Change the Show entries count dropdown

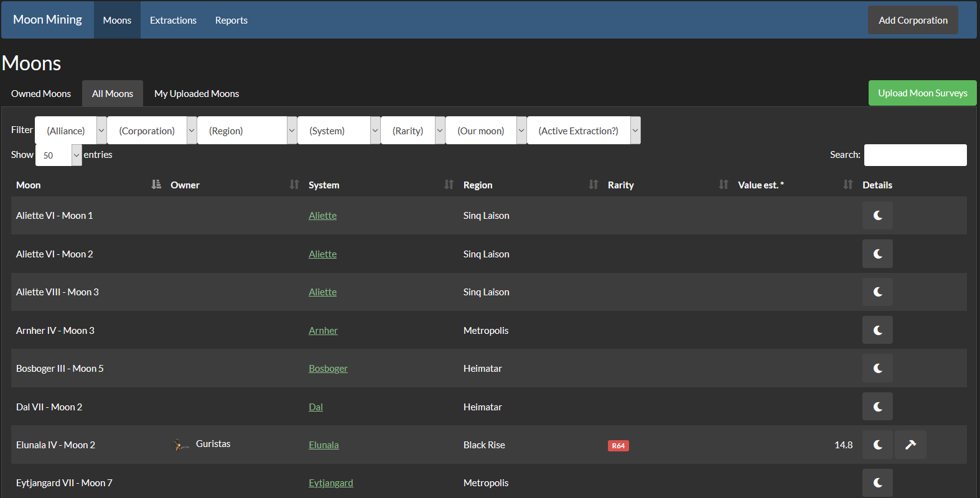[58, 155]
